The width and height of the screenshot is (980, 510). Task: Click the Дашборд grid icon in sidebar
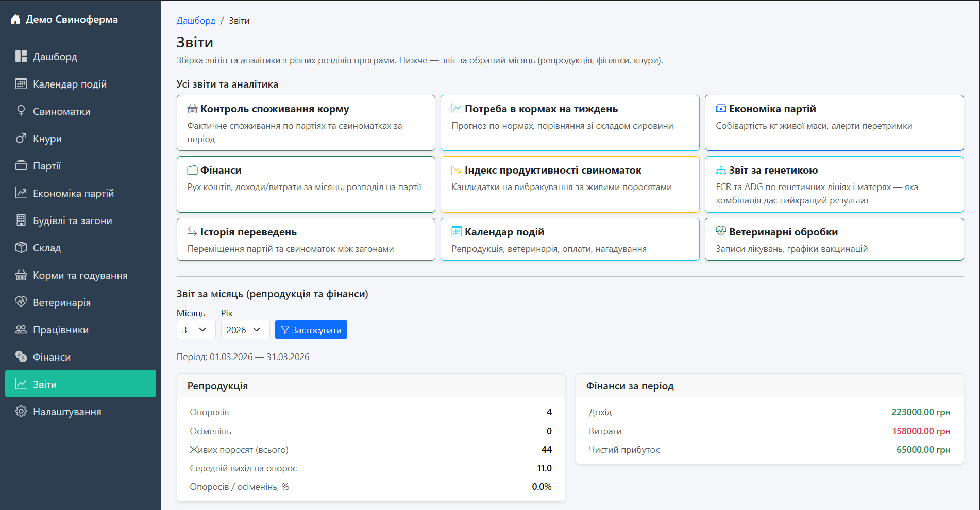pyautogui.click(x=21, y=57)
